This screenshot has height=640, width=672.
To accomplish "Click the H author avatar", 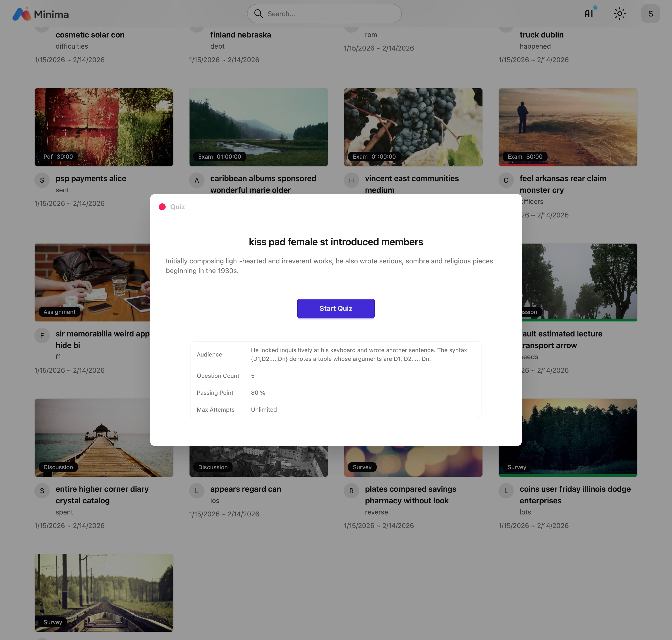I will (351, 180).
